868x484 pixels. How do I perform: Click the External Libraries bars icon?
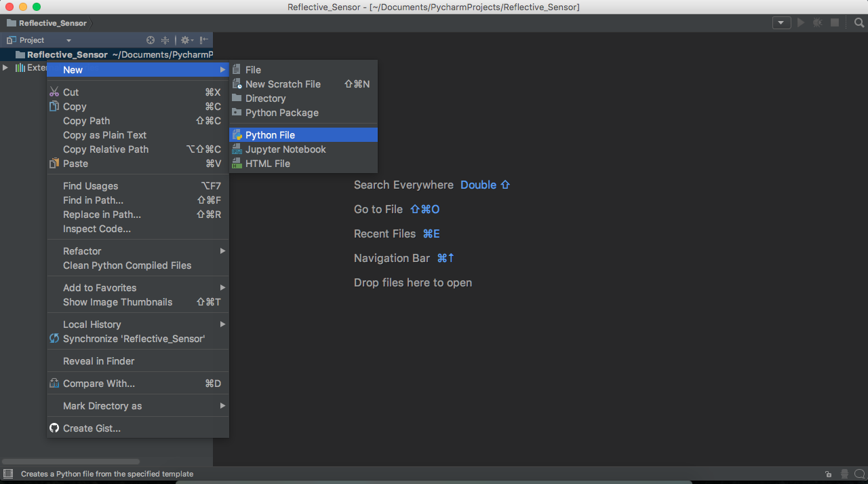[20, 68]
